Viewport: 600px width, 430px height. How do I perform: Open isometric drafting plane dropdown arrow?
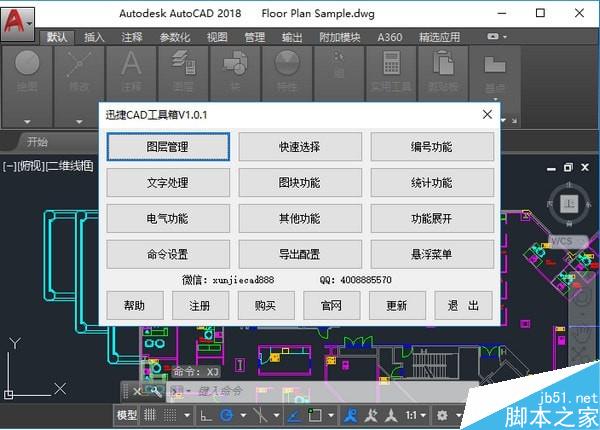point(276,415)
